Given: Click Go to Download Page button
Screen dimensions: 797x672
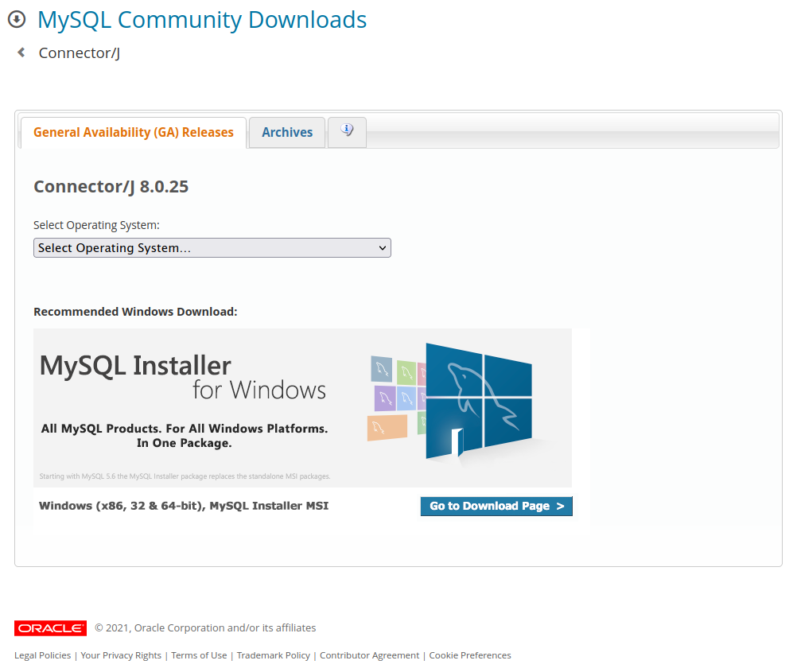Looking at the screenshot, I should point(496,506).
